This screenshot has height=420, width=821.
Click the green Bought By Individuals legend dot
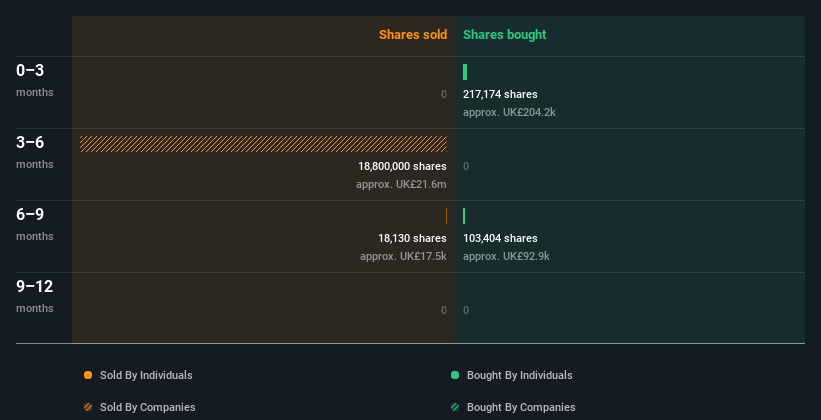455,375
